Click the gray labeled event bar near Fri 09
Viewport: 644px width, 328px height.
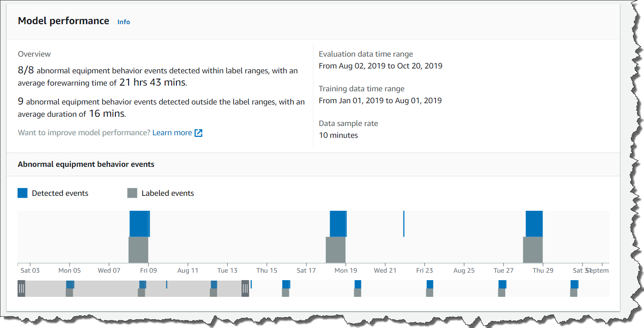(x=138, y=249)
